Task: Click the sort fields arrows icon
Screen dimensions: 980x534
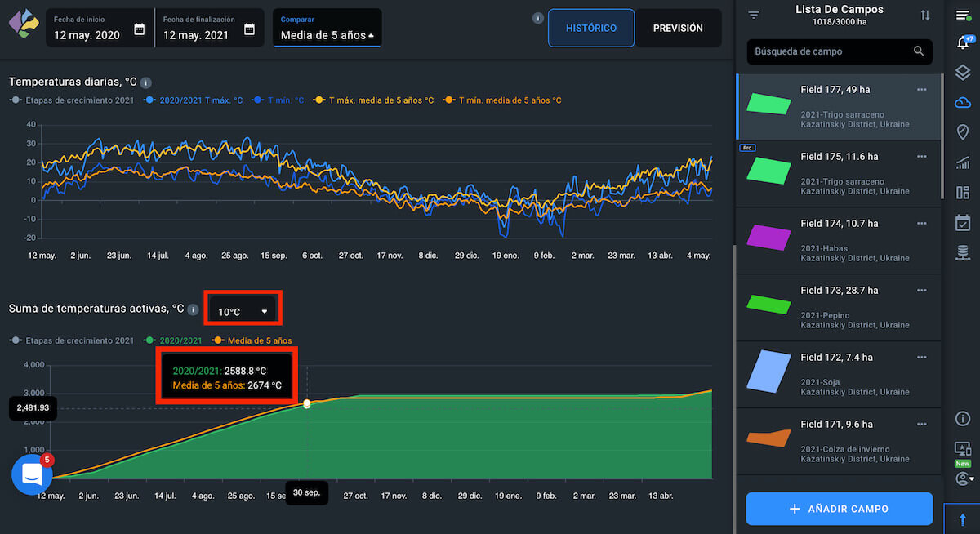Action: coord(924,16)
